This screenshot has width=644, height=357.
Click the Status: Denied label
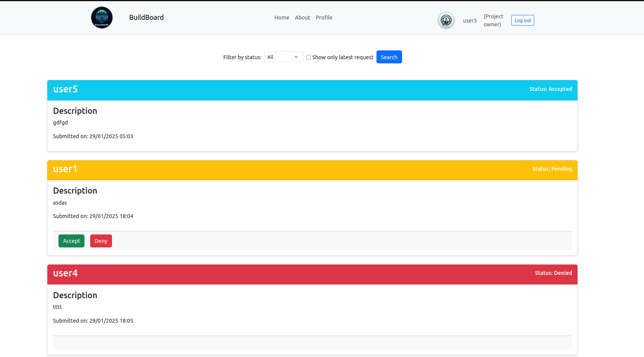pyautogui.click(x=553, y=273)
